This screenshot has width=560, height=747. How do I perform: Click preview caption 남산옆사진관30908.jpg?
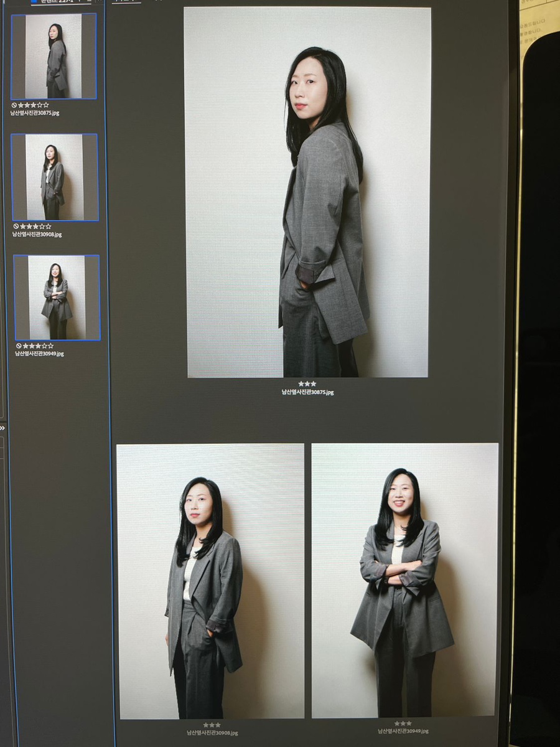click(x=212, y=733)
